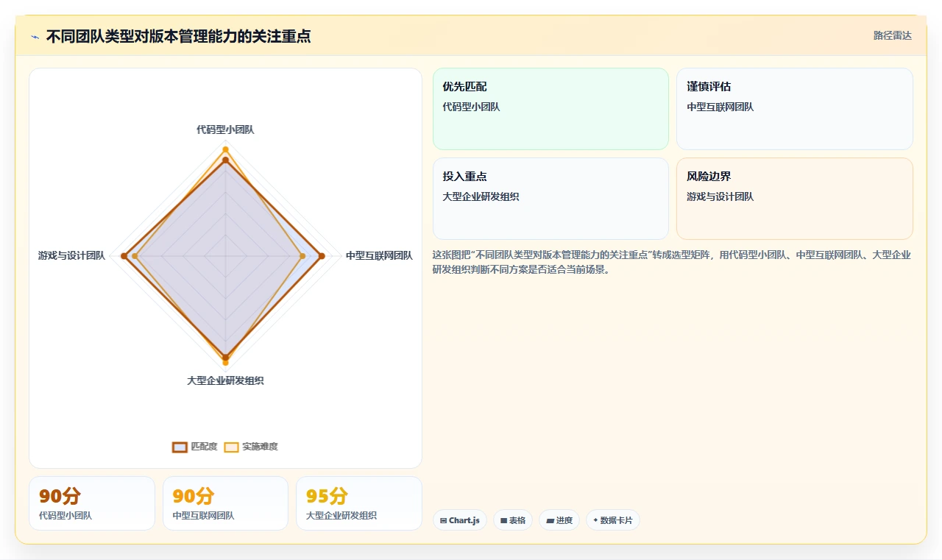
Task: Toggle the 匹配度 legend swatch
Action: [x=180, y=447]
